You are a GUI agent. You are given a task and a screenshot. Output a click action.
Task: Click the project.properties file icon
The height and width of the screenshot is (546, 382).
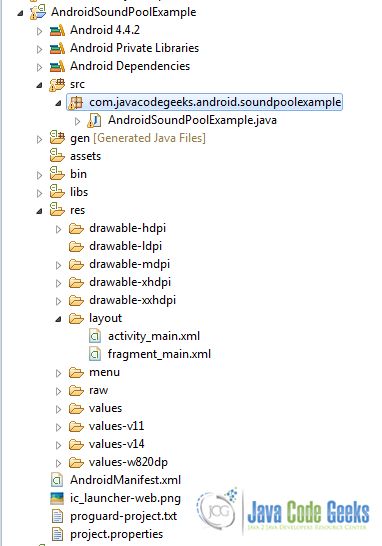(57, 535)
